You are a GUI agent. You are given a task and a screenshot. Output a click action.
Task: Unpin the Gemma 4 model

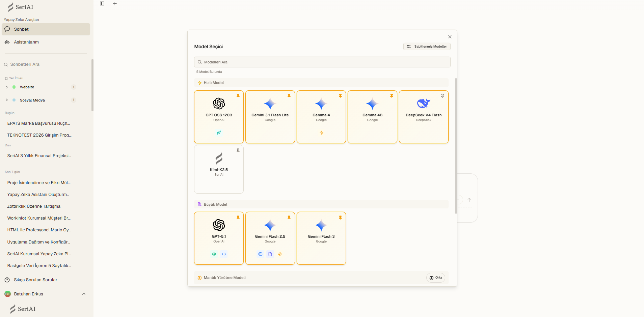point(340,96)
